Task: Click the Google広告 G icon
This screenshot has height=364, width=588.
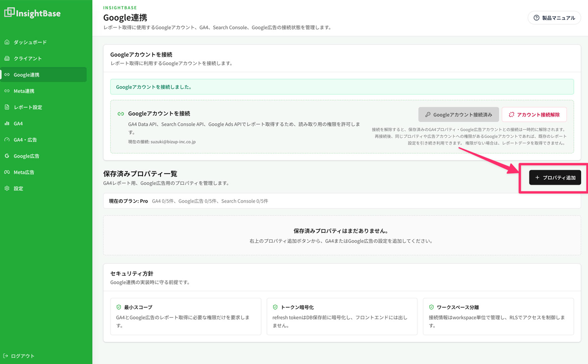Action: [x=7, y=156]
